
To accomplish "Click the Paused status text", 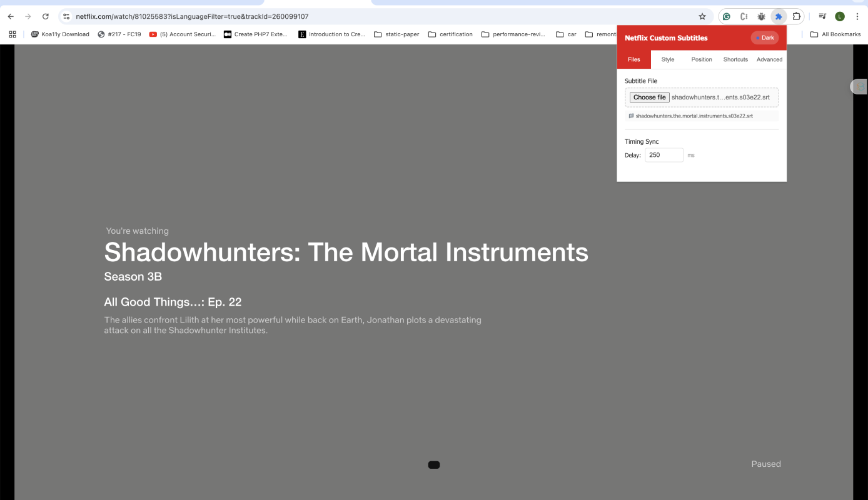I will (x=766, y=464).
